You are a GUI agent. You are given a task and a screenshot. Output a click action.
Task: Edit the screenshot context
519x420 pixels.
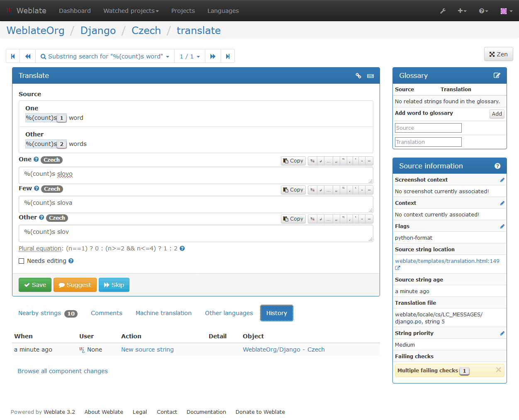(502, 180)
